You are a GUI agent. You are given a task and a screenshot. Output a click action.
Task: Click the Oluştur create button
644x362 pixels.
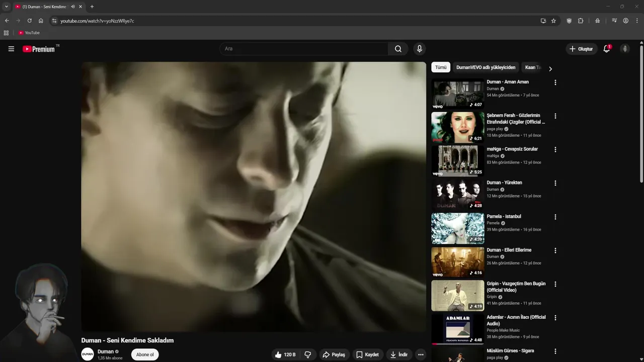581,49
